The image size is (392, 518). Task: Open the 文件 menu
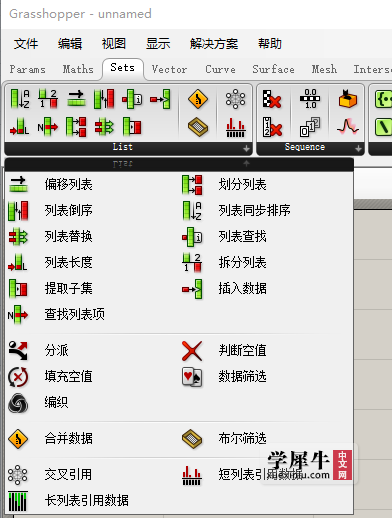click(26, 44)
